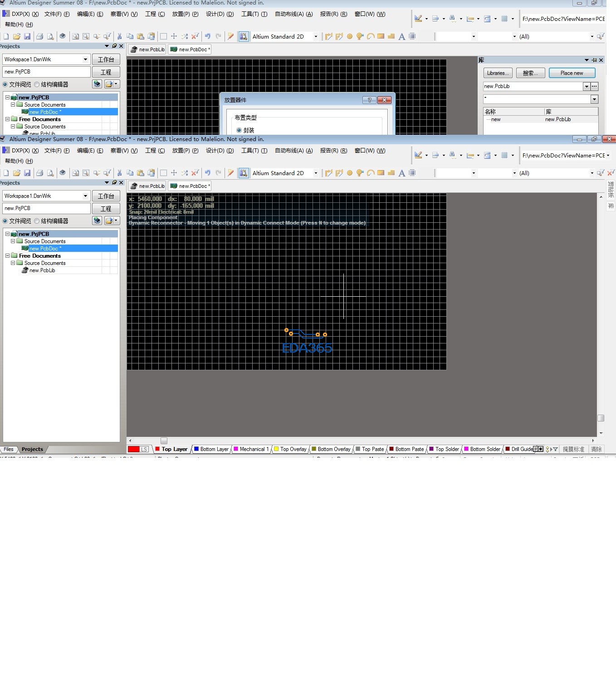The image size is (616, 681).
Task: Click the Mechanical 1 magenta color swatch
Action: point(236,449)
